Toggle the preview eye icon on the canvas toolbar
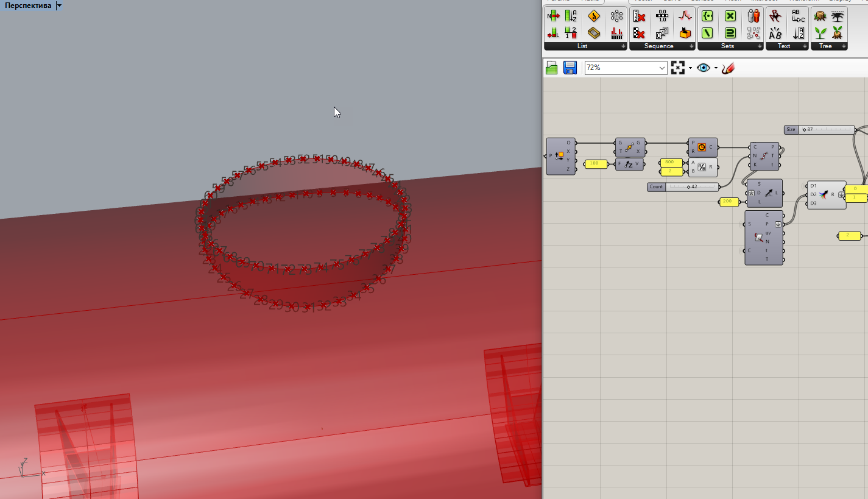 point(704,68)
